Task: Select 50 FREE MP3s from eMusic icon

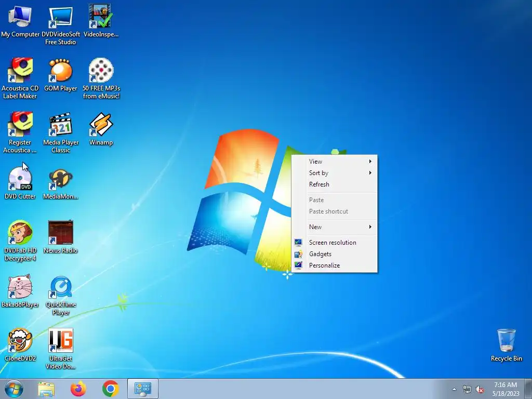Action: tap(101, 79)
